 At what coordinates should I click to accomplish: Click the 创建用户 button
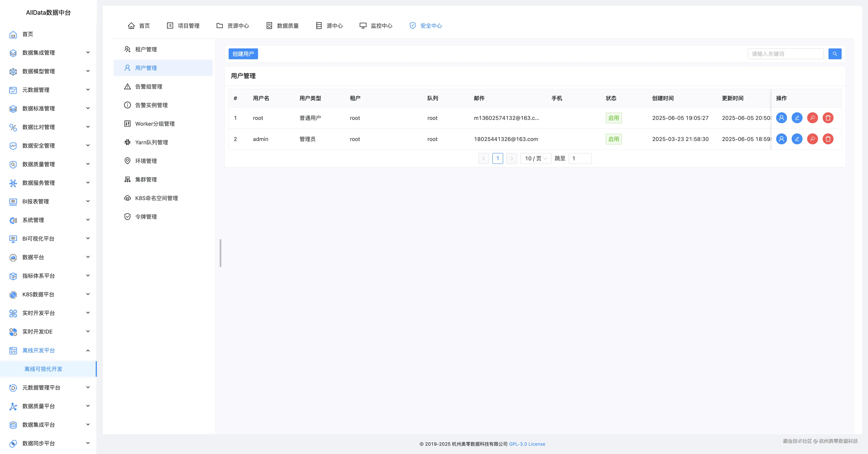pyautogui.click(x=243, y=54)
